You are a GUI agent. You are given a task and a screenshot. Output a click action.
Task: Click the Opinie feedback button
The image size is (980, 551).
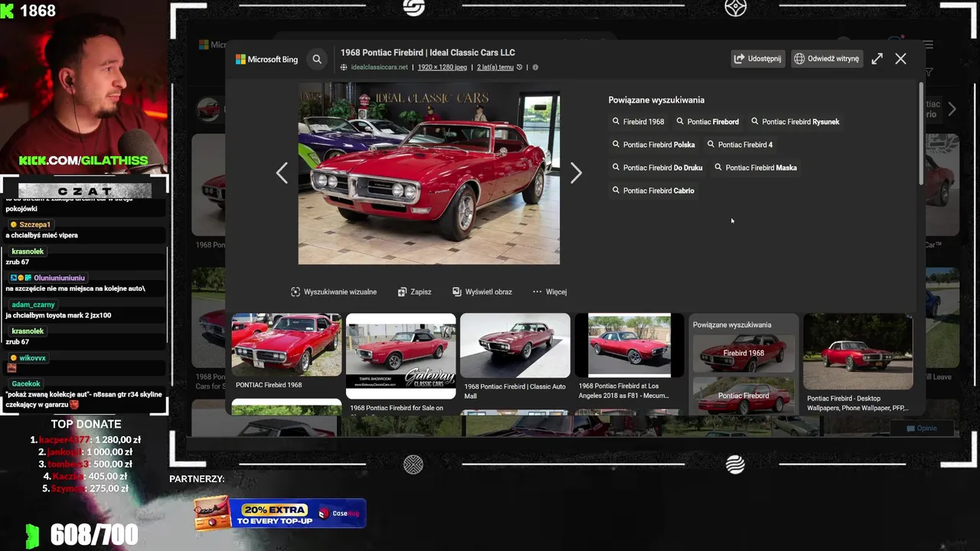[922, 428]
